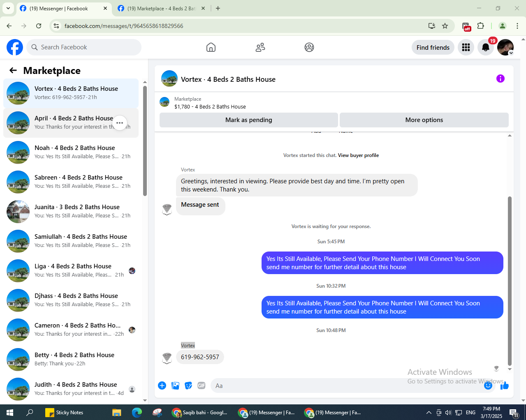This screenshot has height=420, width=526.
Task: Send a thumbs-up like
Action: [x=505, y=385]
